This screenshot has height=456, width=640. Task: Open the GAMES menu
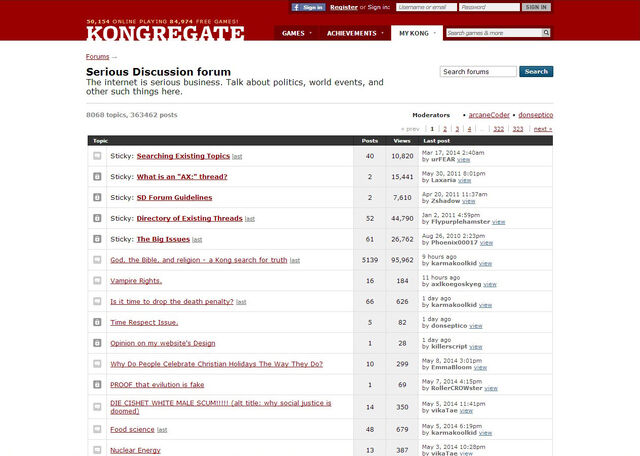(x=297, y=33)
